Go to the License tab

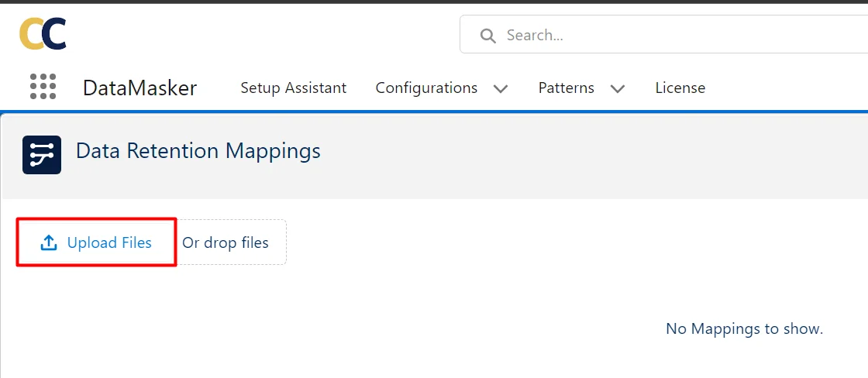(680, 88)
